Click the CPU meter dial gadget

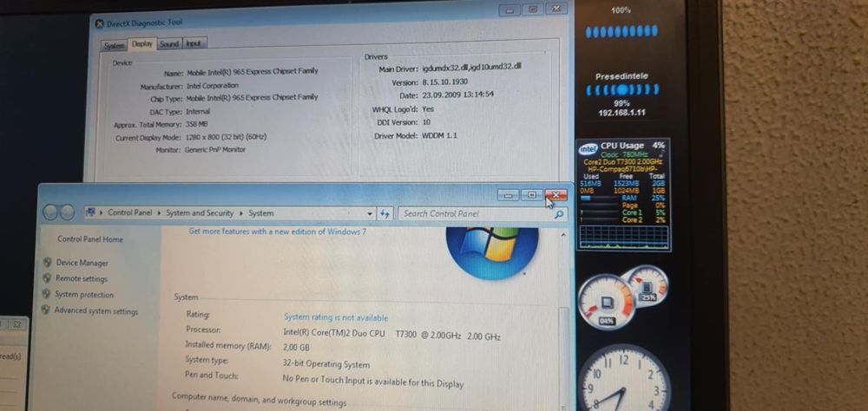(x=607, y=303)
